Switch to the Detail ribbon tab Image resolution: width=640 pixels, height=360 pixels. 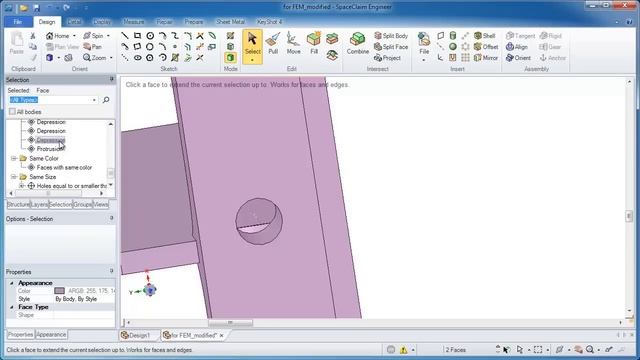point(74,22)
